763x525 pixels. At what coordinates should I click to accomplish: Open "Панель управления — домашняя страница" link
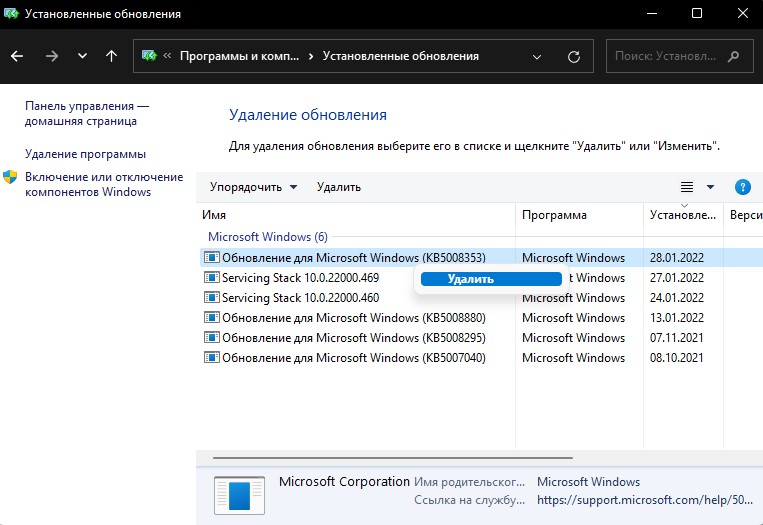tap(87, 113)
